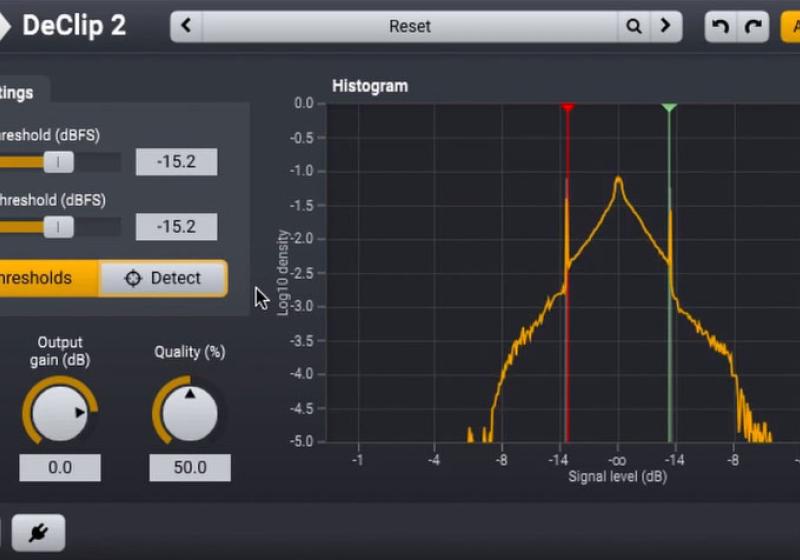Click the lower threshold slider handle
This screenshot has height=560, width=800.
pos(59,227)
